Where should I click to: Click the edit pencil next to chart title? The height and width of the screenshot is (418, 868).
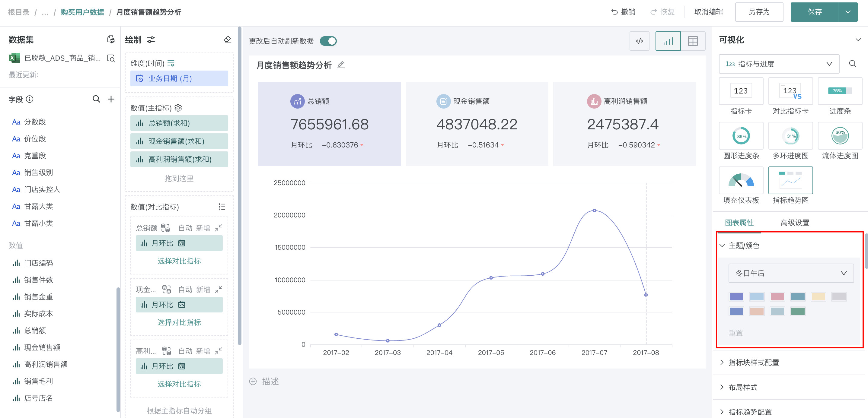pyautogui.click(x=341, y=65)
